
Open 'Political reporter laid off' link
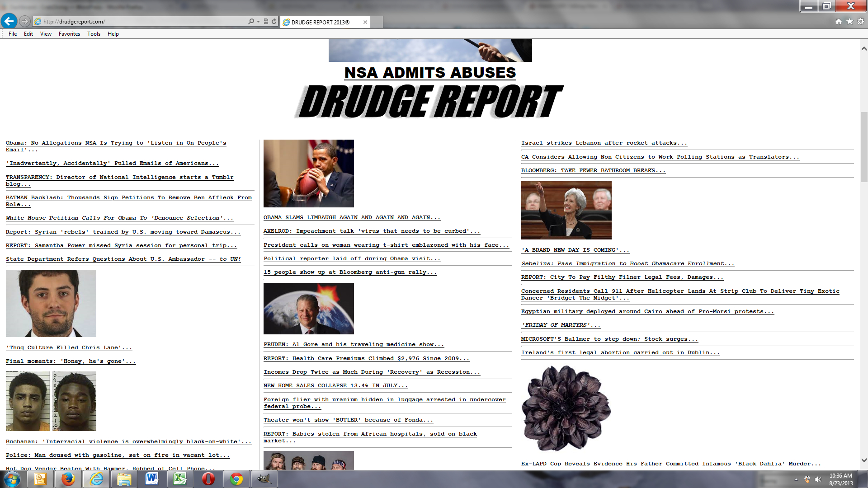point(352,258)
